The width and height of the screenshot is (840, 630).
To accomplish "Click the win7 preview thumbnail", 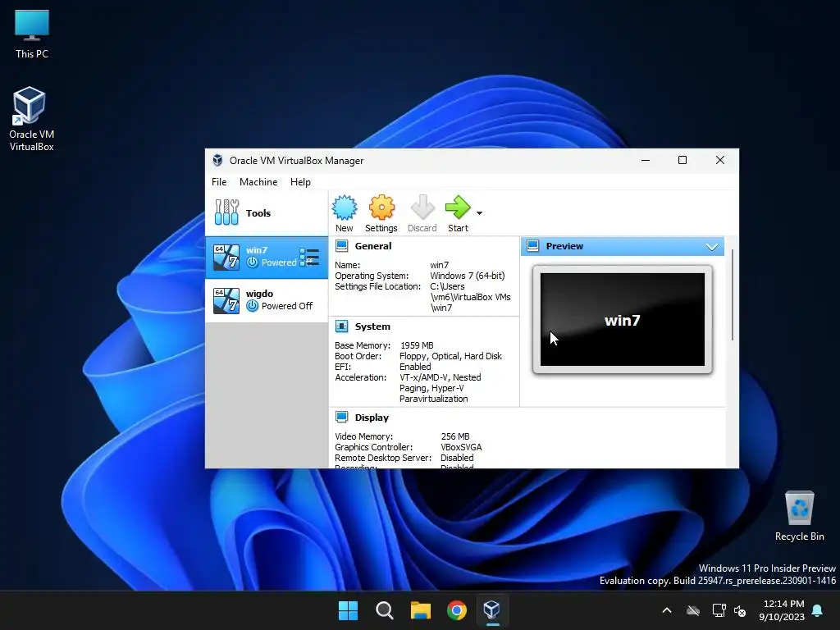I will click(623, 320).
